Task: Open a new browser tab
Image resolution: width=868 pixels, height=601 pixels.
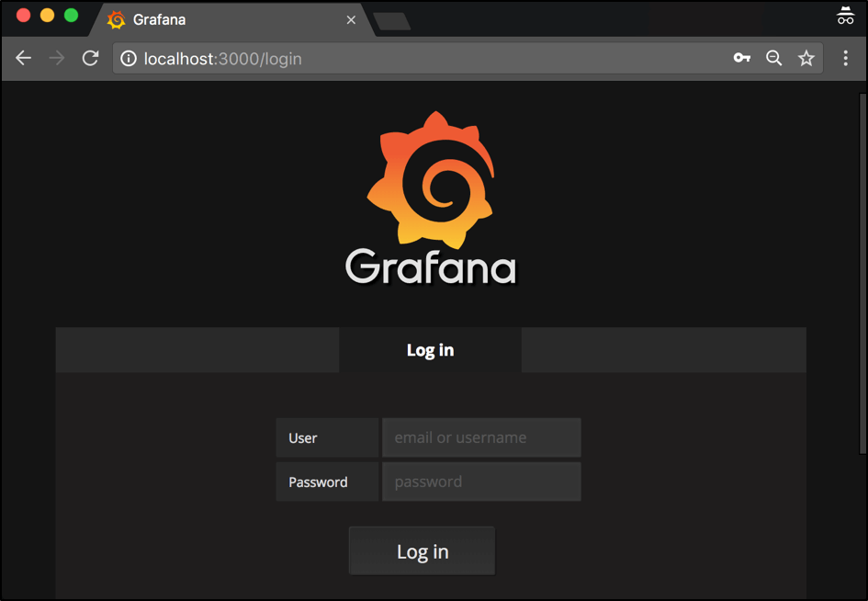Action: tap(392, 22)
